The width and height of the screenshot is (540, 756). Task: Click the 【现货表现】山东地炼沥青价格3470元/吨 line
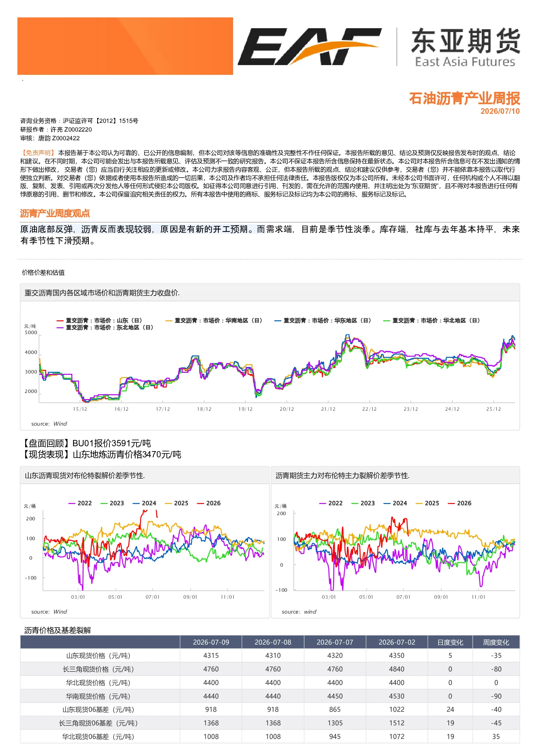pyautogui.click(x=101, y=454)
